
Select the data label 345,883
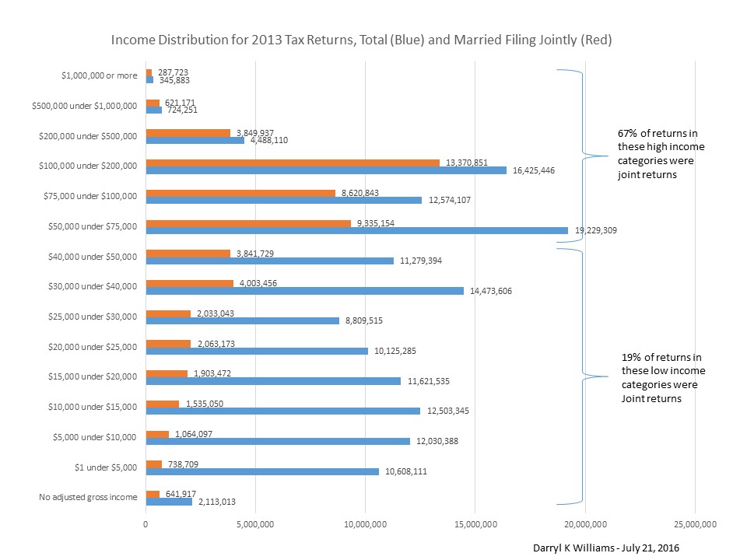174,80
